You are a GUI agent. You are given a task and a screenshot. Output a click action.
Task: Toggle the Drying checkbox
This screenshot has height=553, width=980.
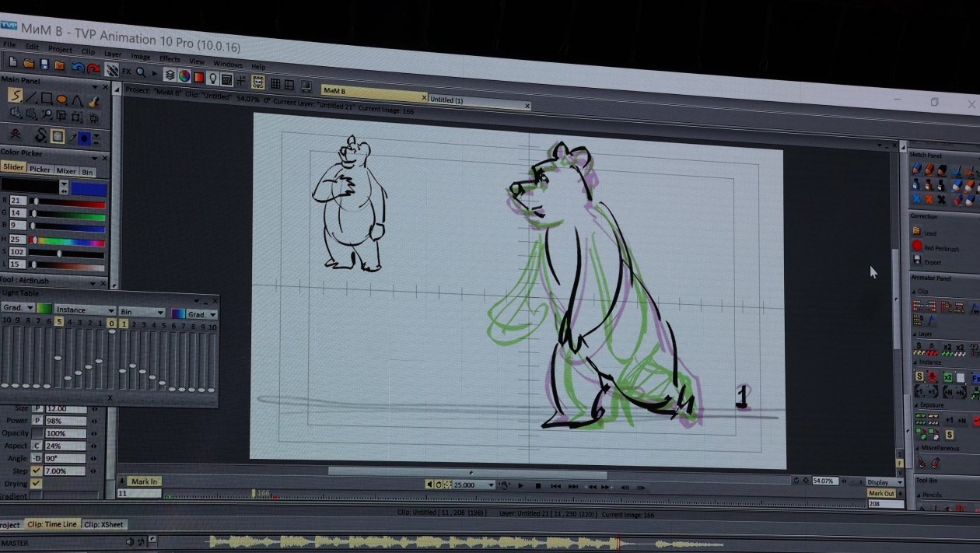point(36,484)
